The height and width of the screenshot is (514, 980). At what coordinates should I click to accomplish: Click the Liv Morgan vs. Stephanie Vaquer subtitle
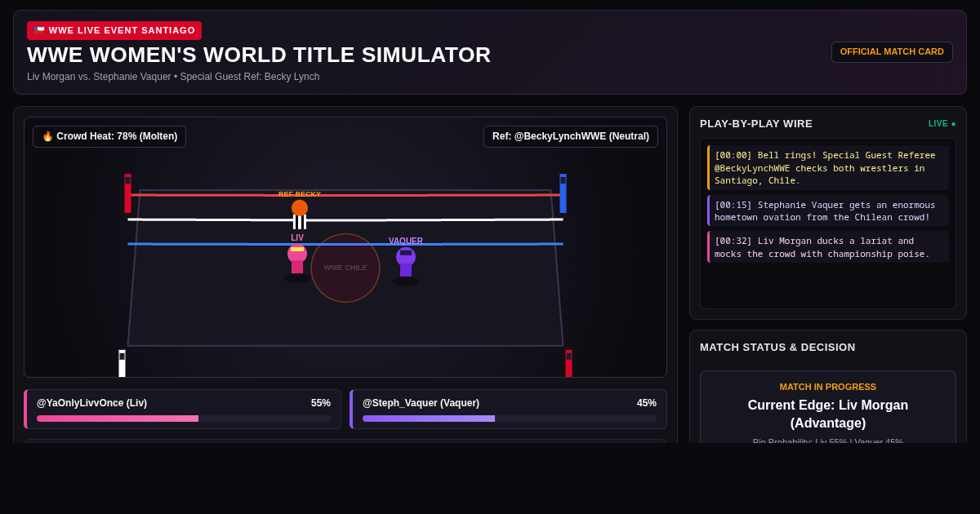tap(173, 77)
